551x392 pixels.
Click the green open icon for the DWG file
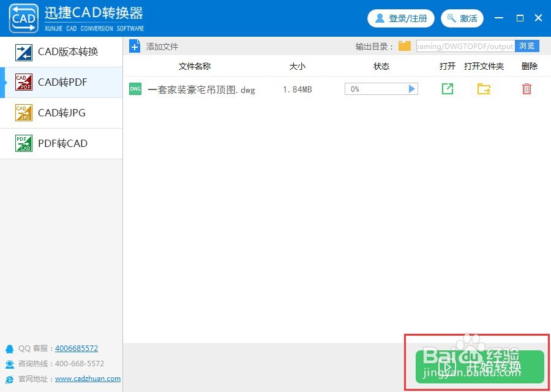click(448, 89)
